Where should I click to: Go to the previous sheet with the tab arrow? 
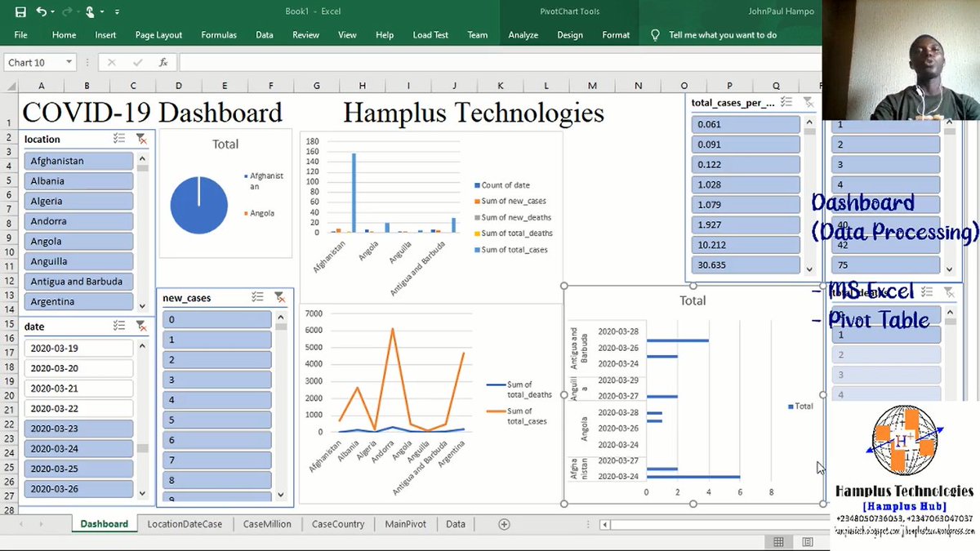pos(20,524)
